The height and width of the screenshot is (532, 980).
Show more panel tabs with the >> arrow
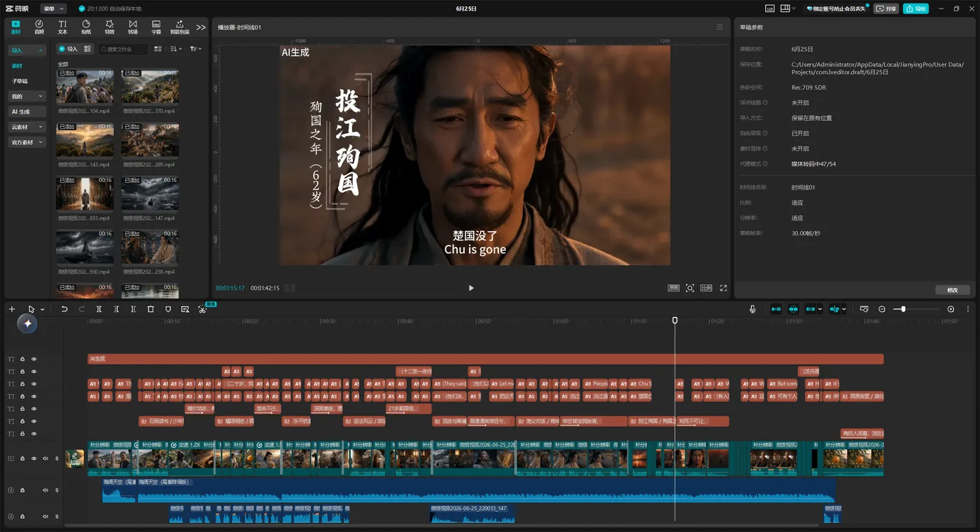click(x=201, y=27)
